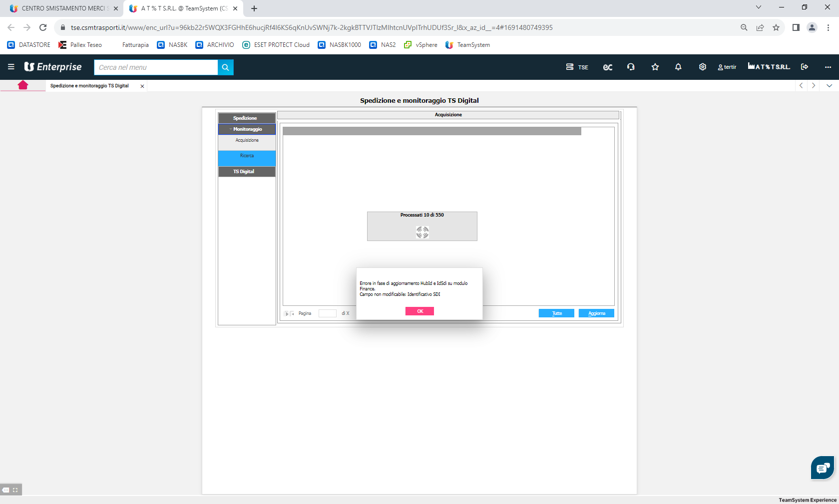Expand the tab list chevron dropdown

click(829, 86)
